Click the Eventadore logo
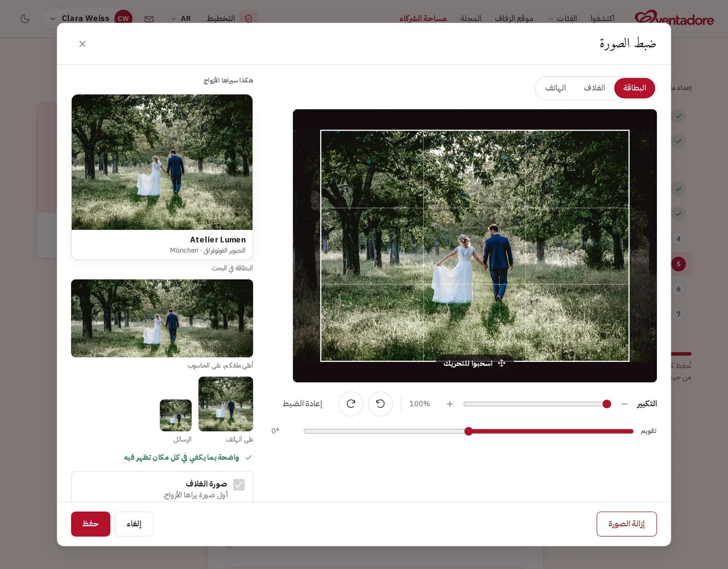The height and width of the screenshot is (569, 728). (674, 18)
